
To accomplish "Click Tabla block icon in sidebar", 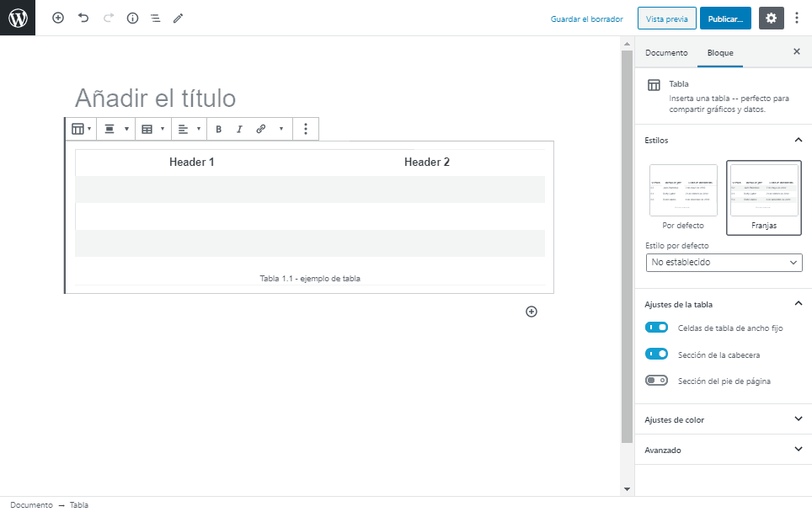I will pyautogui.click(x=654, y=85).
